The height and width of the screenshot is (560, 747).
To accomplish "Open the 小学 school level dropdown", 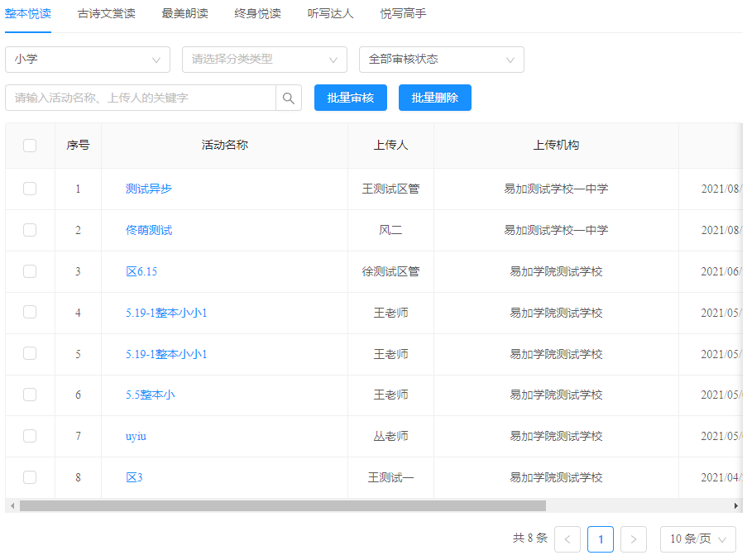I will [88, 60].
